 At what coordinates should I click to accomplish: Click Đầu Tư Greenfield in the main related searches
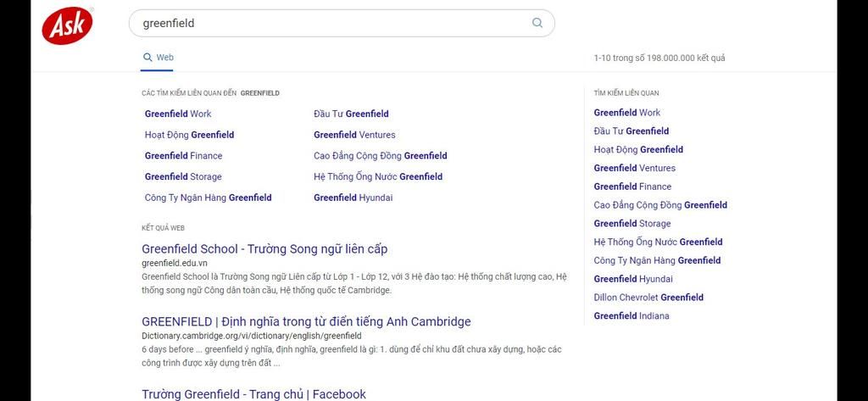coord(351,114)
